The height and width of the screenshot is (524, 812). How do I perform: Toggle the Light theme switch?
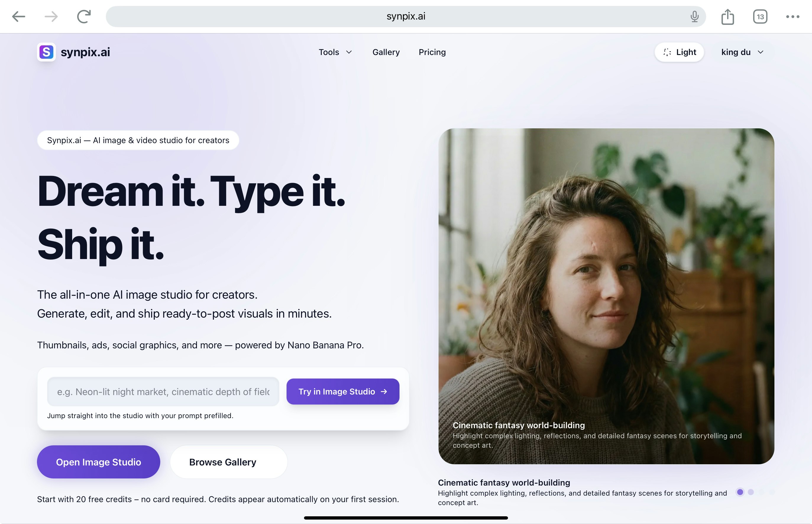(x=679, y=52)
